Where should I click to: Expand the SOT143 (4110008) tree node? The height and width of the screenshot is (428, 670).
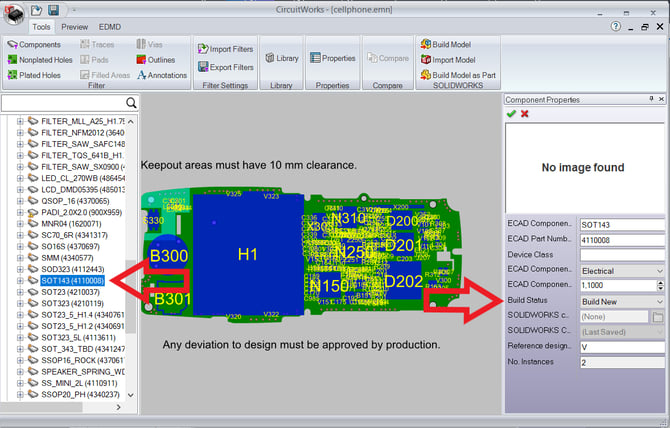click(20, 281)
